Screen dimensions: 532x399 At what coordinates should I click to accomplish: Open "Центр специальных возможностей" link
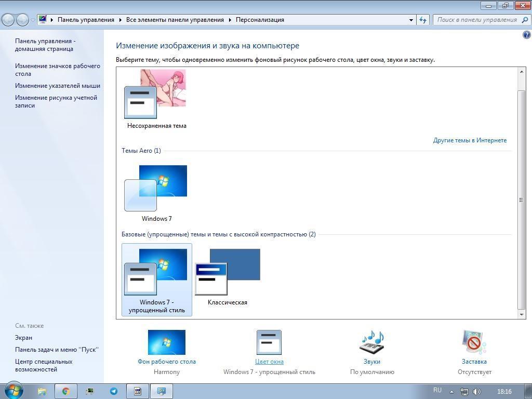(x=44, y=365)
